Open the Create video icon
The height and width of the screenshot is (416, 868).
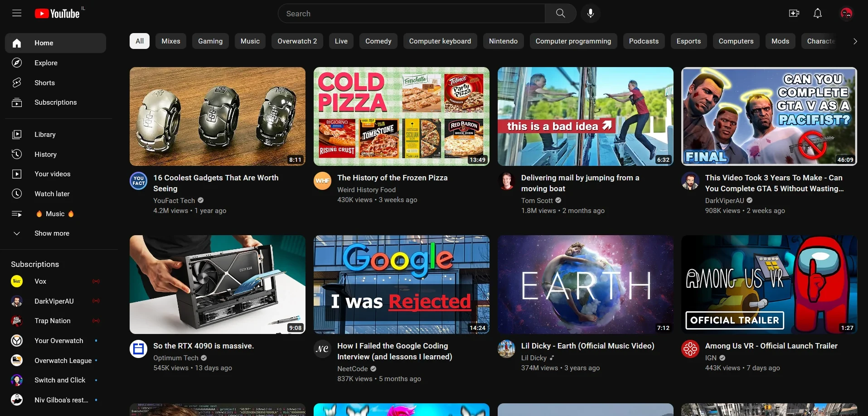point(794,13)
